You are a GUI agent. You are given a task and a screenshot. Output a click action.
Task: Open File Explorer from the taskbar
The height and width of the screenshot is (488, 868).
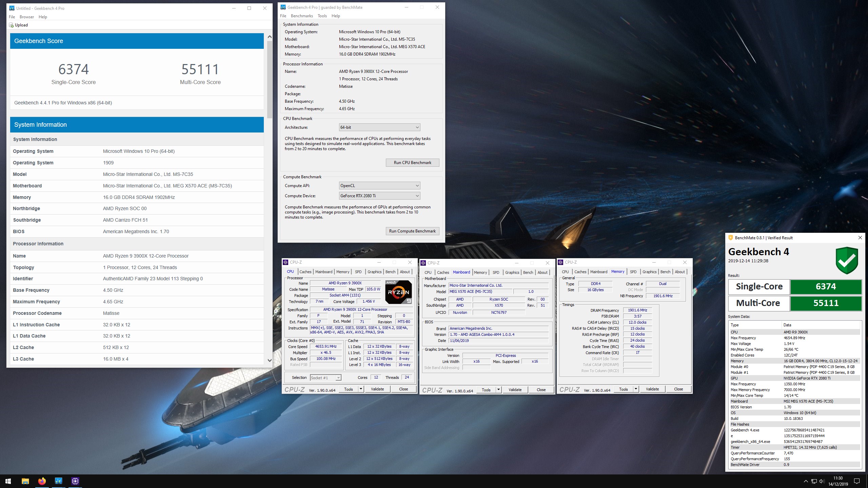point(25,481)
